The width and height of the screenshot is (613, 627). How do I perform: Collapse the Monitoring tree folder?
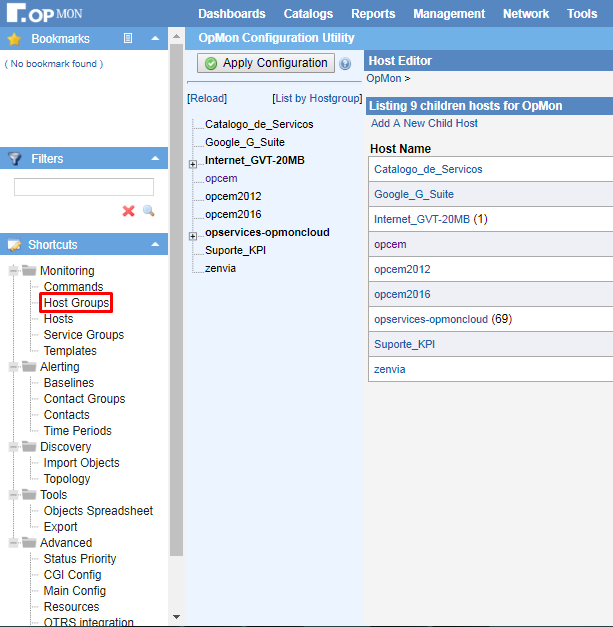tap(14, 271)
